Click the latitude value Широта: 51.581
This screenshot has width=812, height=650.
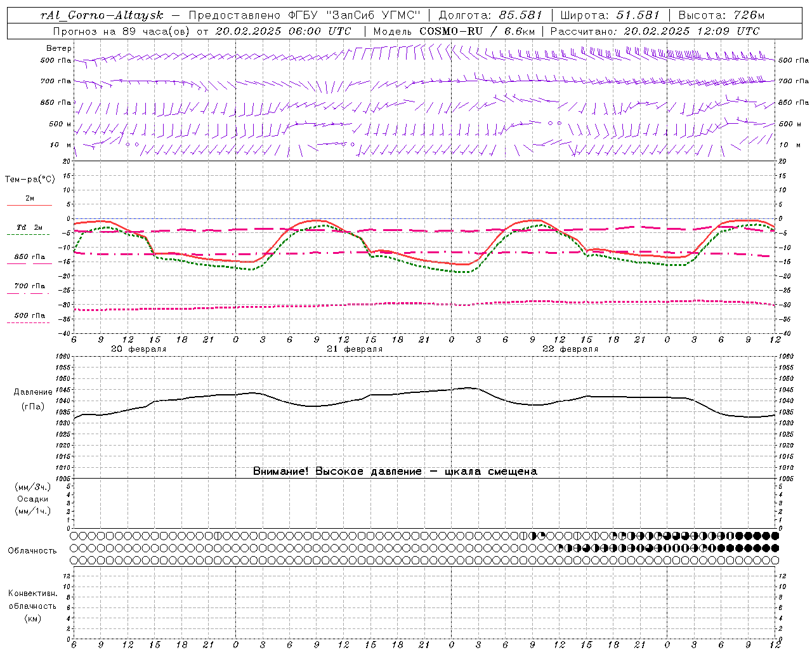[611, 15]
